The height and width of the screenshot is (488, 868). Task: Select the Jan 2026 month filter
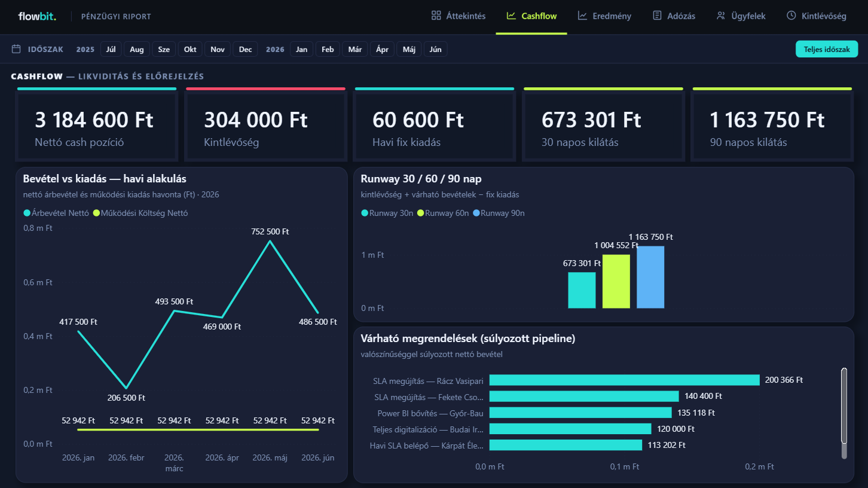302,50
